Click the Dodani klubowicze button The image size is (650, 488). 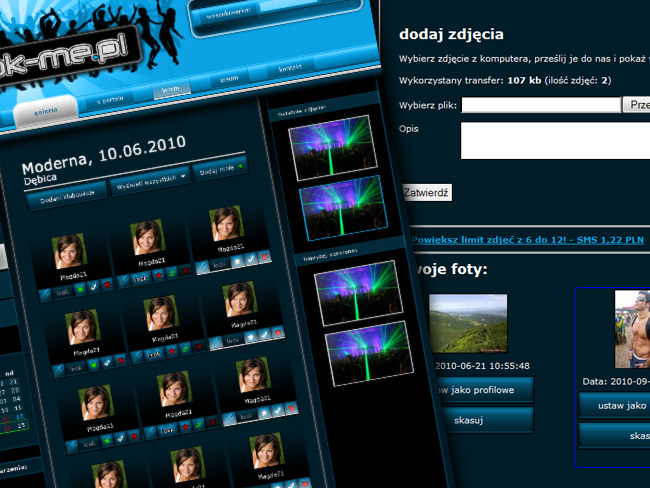pos(67,196)
